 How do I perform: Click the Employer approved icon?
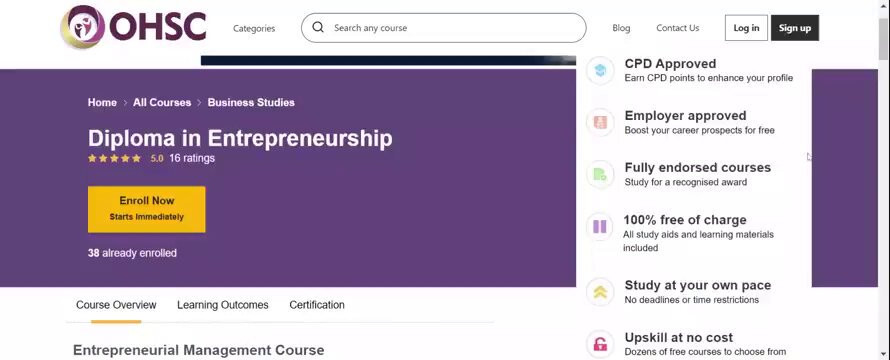[x=600, y=122]
